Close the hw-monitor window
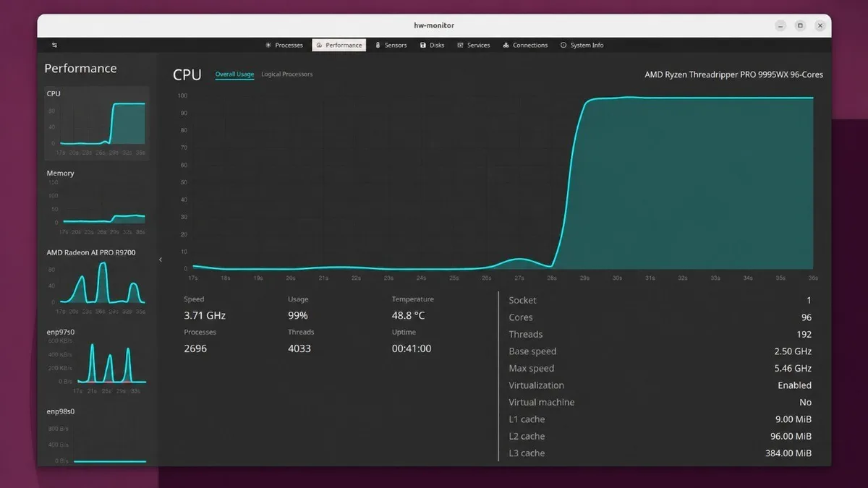Screen dimensions: 868x488 pyautogui.click(x=820, y=25)
